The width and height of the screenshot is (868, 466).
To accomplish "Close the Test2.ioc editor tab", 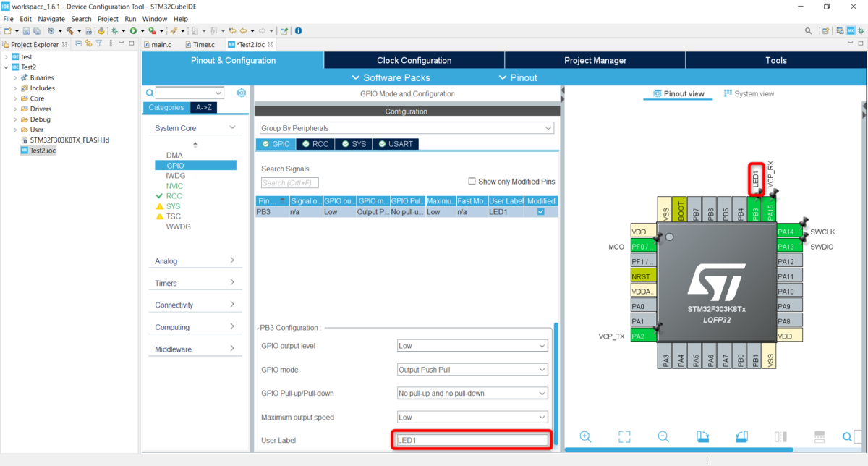I will point(271,44).
